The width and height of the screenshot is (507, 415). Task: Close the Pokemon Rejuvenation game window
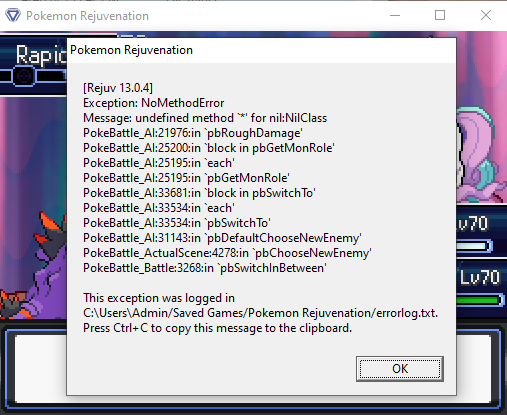coord(486,15)
